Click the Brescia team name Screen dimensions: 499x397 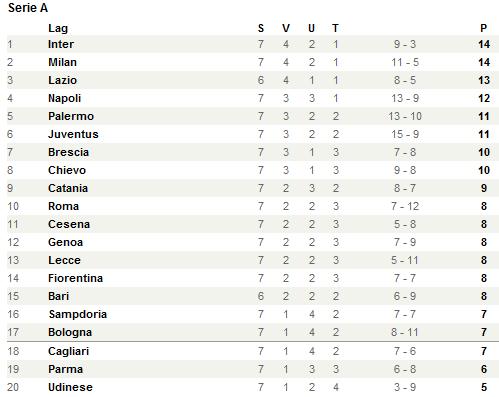tap(68, 152)
